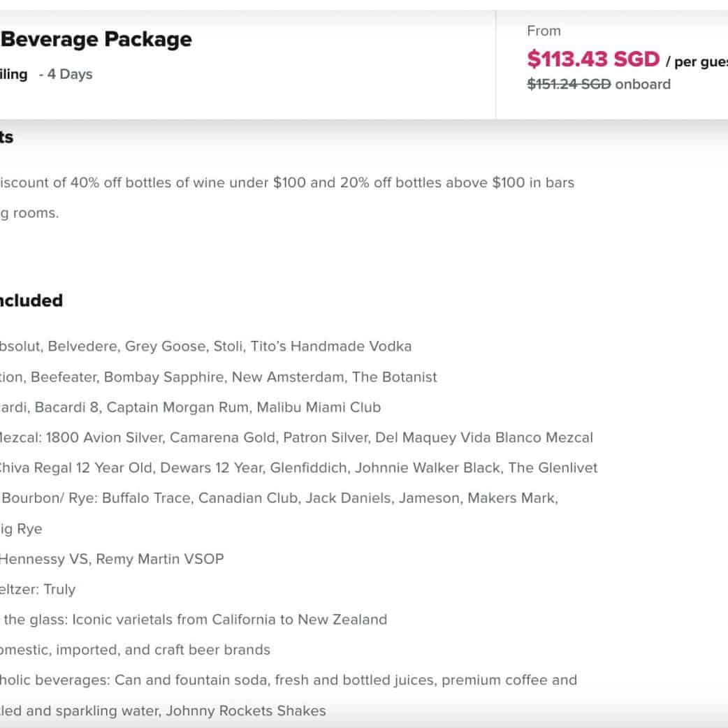This screenshot has height=728, width=728.
Task: Click the Bourbon/Rye line with Buffalo Trace
Action: tap(279, 499)
